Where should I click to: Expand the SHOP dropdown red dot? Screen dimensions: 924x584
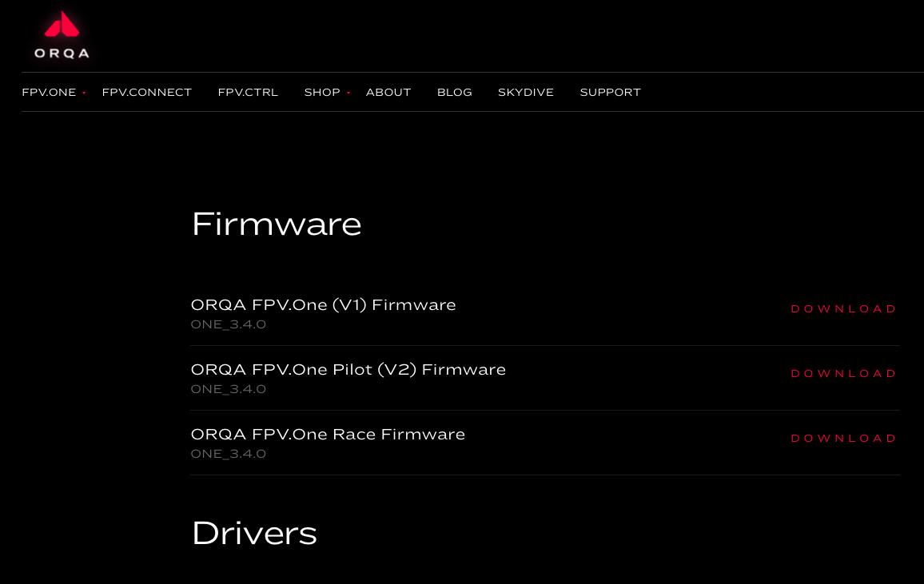[x=348, y=93]
